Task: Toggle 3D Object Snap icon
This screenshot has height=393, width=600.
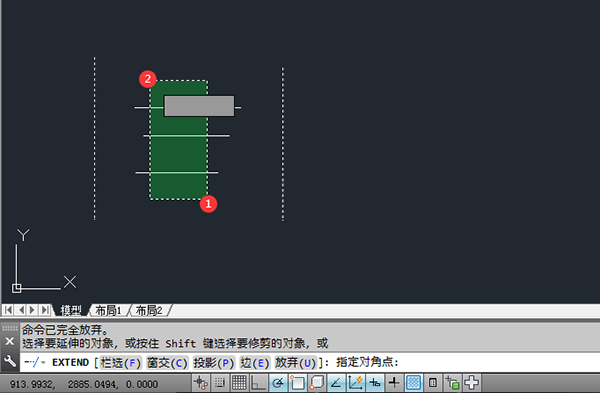Action: pos(317,383)
